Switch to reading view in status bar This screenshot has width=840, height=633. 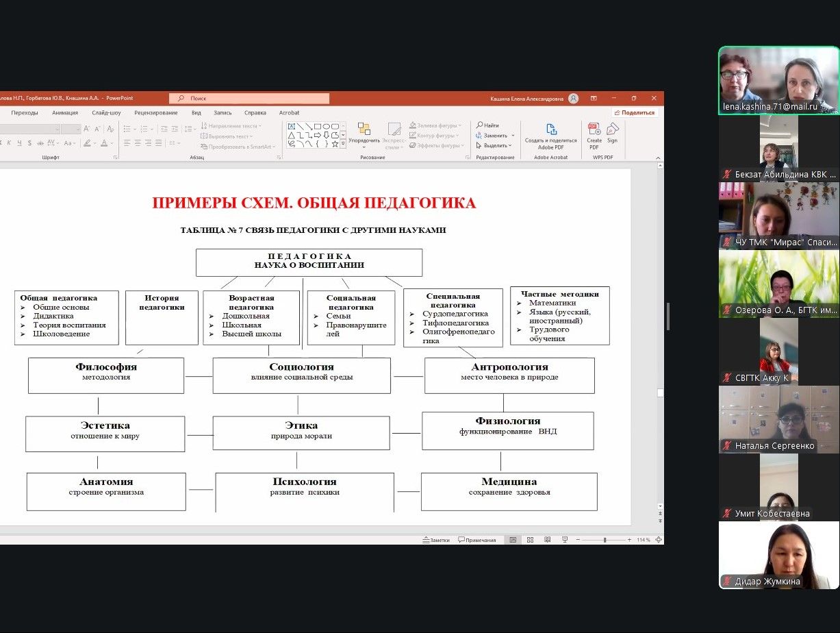coord(546,540)
